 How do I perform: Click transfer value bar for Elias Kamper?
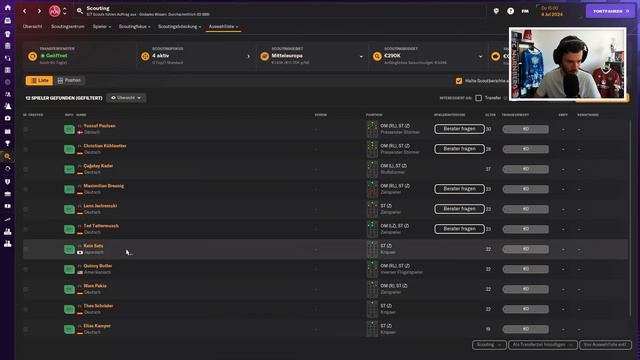click(525, 329)
